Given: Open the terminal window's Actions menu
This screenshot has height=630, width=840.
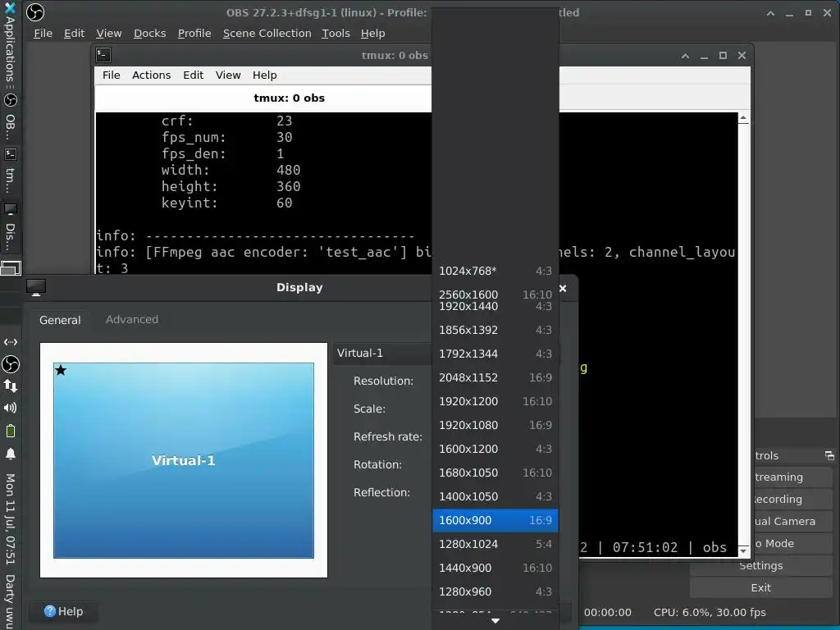Looking at the screenshot, I should point(152,75).
